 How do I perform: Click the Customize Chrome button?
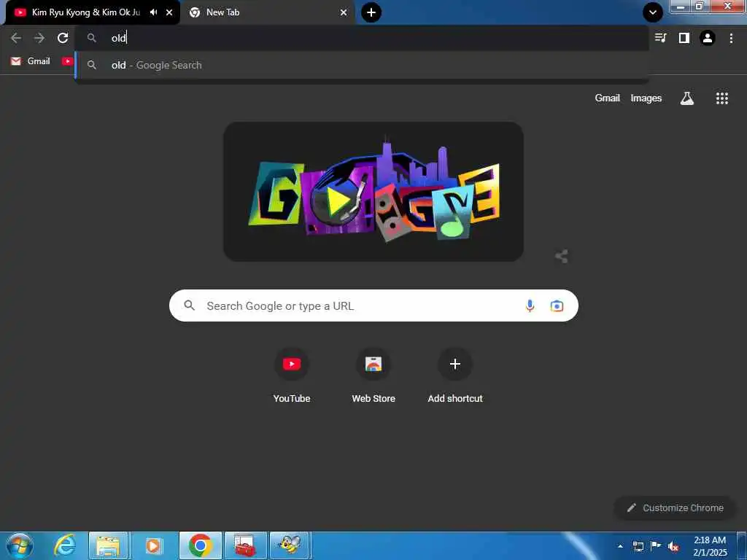[675, 507]
